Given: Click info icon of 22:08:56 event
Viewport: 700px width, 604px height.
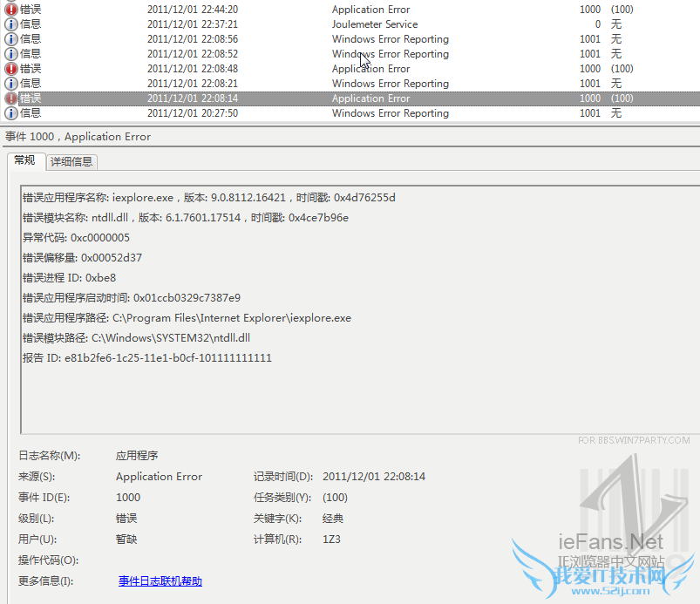Looking at the screenshot, I should point(11,39).
